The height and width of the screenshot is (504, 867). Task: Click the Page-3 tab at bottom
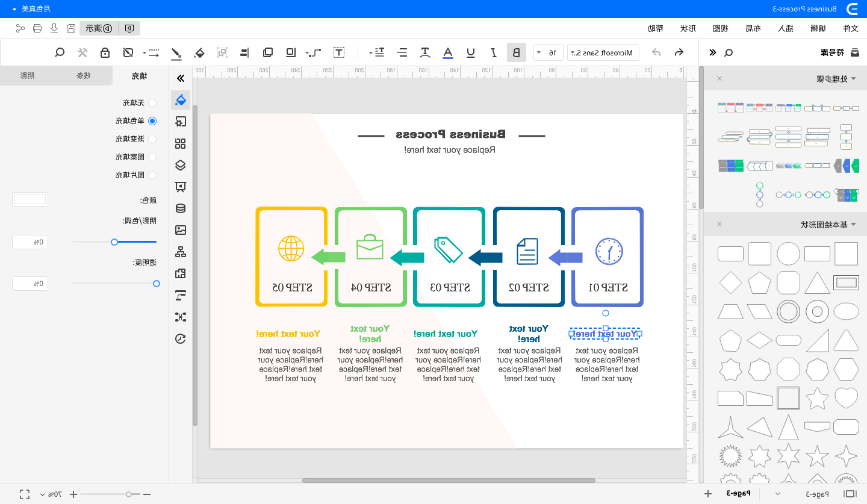[739, 494]
